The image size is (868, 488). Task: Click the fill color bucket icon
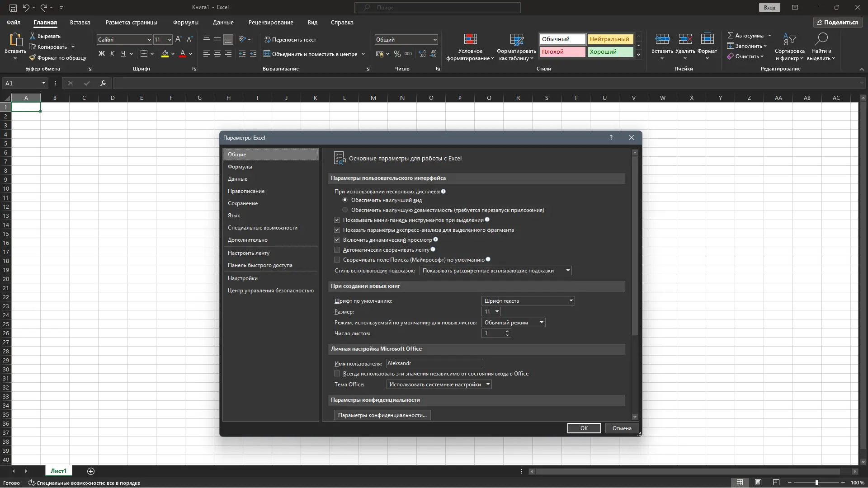click(165, 54)
